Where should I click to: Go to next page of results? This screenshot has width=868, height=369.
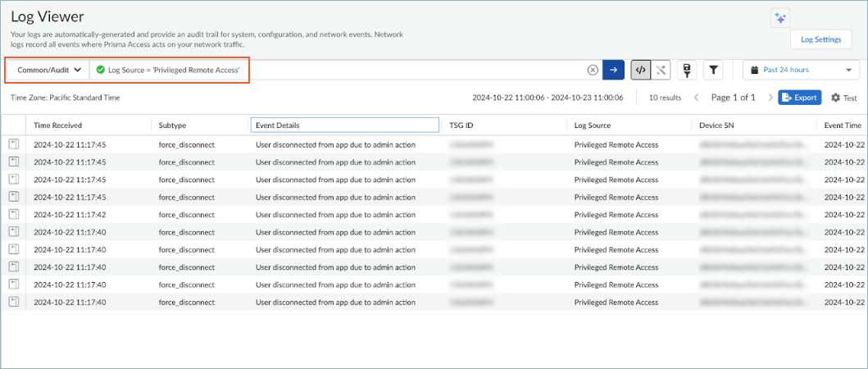point(770,98)
